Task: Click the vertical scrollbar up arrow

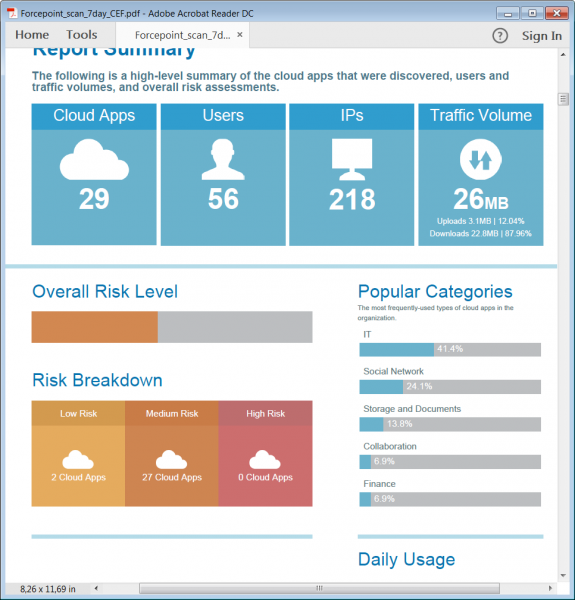Action: pos(563,55)
